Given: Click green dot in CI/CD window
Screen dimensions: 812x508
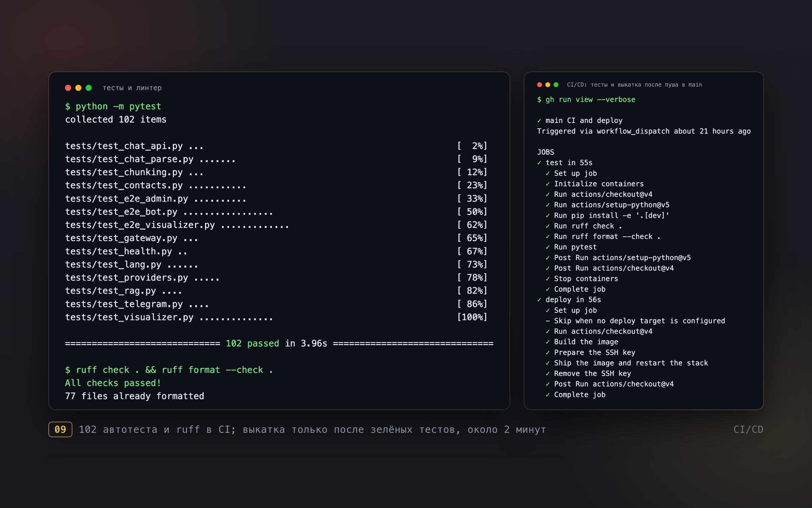Looking at the screenshot, I should tap(556, 85).
